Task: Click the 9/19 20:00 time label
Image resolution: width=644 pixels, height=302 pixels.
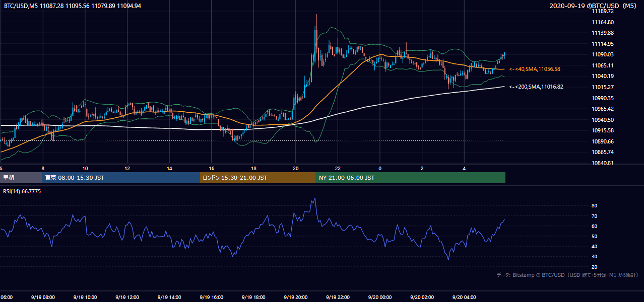Action: 295,297
